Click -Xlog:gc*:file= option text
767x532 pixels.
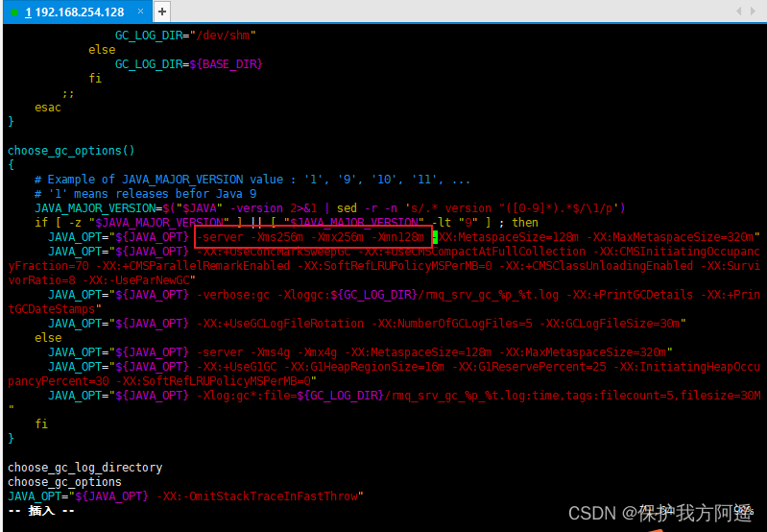[x=247, y=396]
